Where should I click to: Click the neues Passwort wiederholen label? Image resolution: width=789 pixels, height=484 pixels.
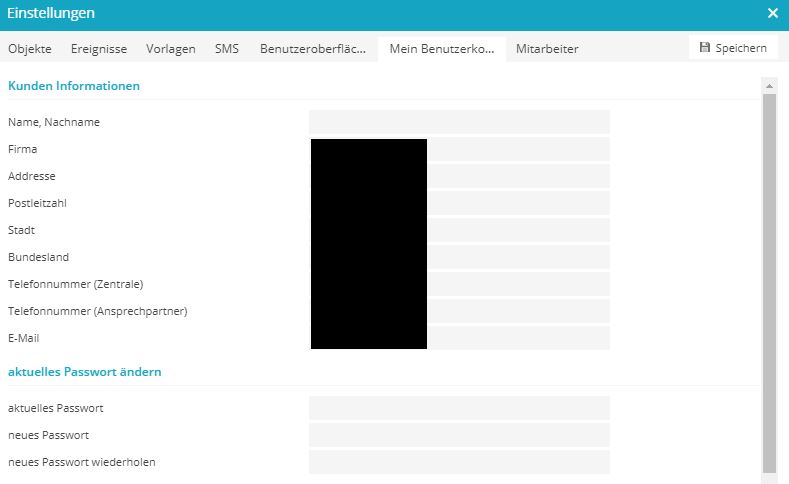click(82, 462)
